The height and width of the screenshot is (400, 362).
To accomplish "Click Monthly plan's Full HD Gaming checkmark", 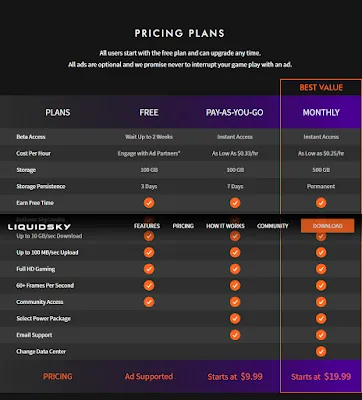I will click(321, 269).
